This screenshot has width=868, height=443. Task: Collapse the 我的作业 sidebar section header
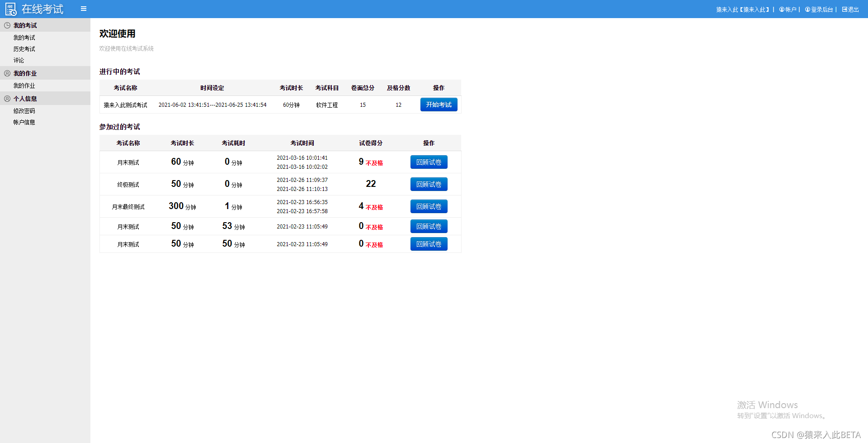click(45, 73)
